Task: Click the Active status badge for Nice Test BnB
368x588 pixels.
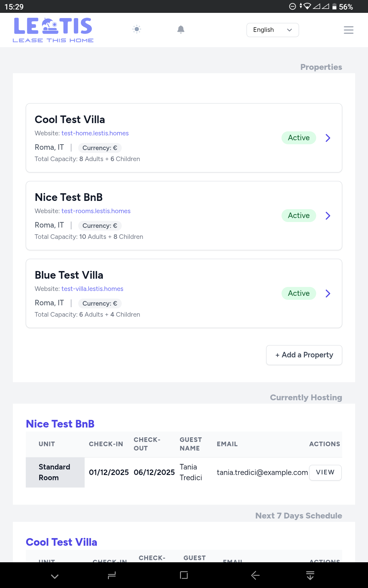Action: click(x=298, y=216)
